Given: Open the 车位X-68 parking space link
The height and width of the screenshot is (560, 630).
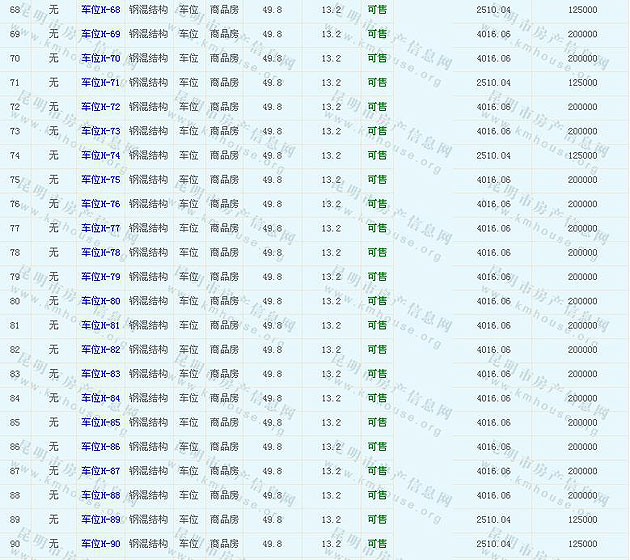Looking at the screenshot, I should (x=100, y=10).
